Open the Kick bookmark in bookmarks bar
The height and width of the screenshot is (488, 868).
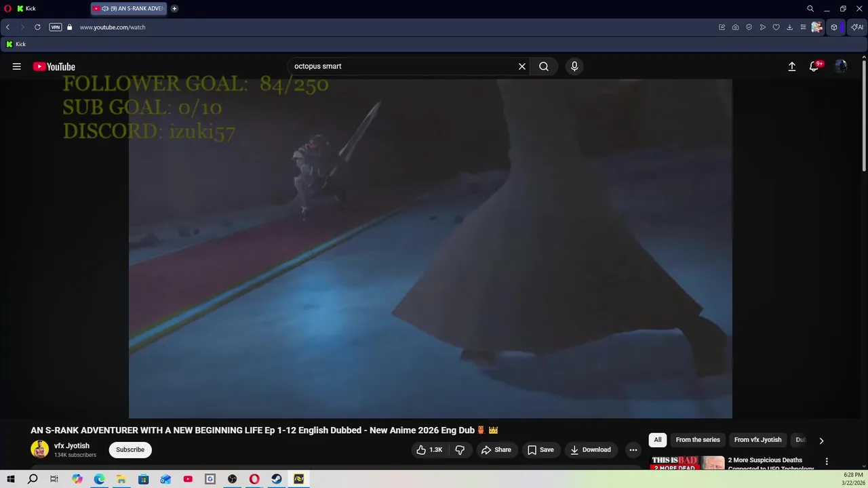pyautogui.click(x=16, y=44)
